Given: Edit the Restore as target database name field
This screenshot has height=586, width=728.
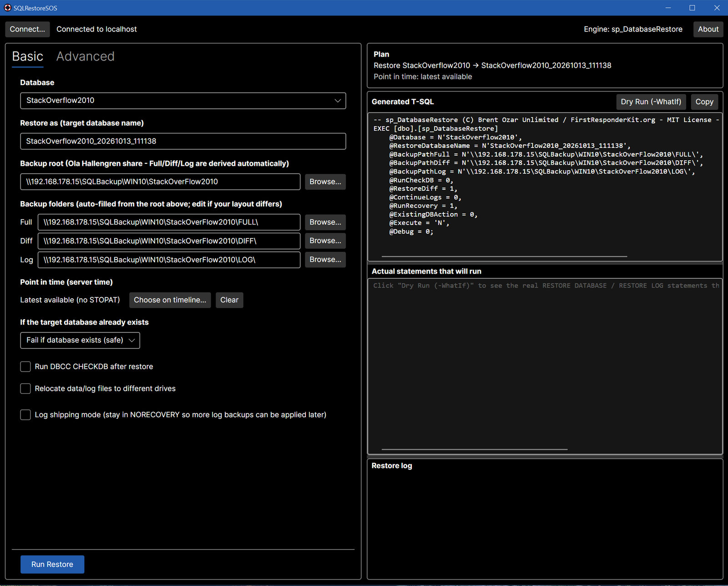Looking at the screenshot, I should tap(183, 141).
